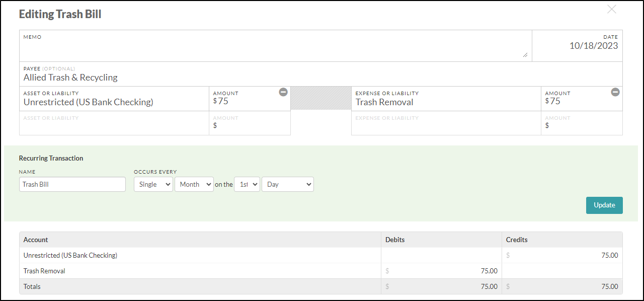The image size is (644, 301).
Task: Click the recurring transaction Name field
Action: point(72,184)
